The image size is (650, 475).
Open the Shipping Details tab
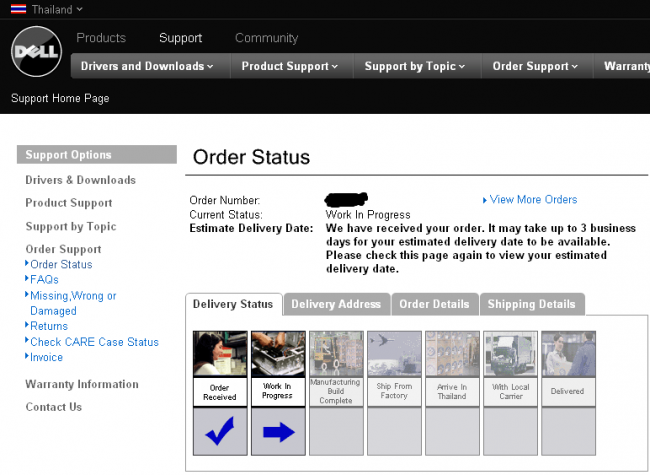pos(532,304)
